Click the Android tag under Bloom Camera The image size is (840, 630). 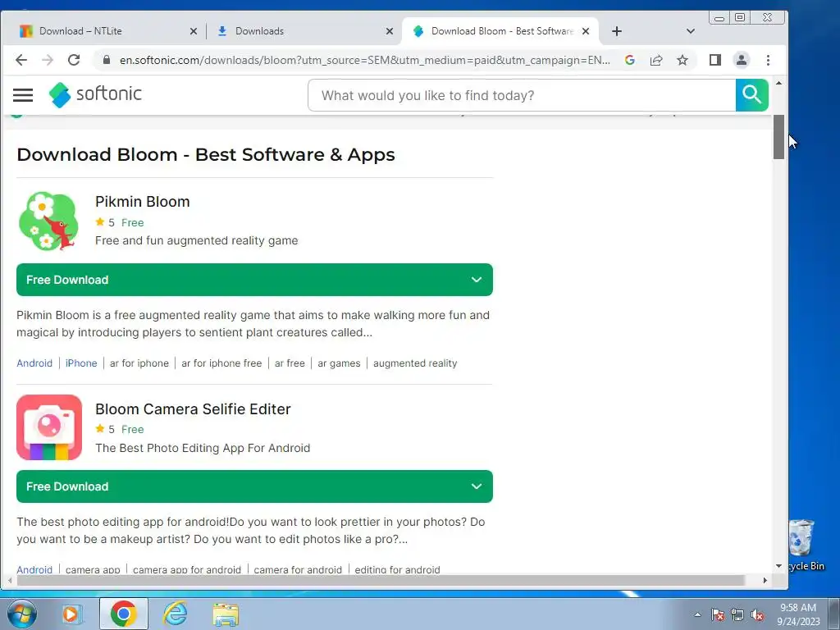point(34,569)
